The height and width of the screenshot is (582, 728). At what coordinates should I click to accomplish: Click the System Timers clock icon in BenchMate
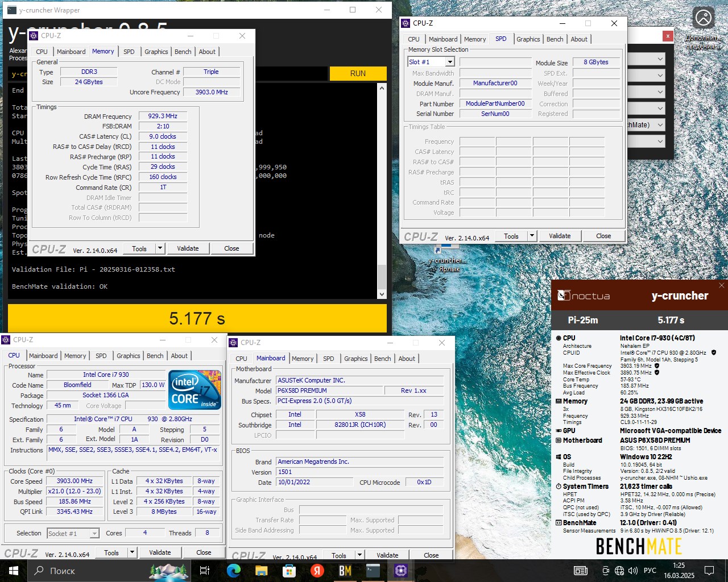click(x=559, y=487)
